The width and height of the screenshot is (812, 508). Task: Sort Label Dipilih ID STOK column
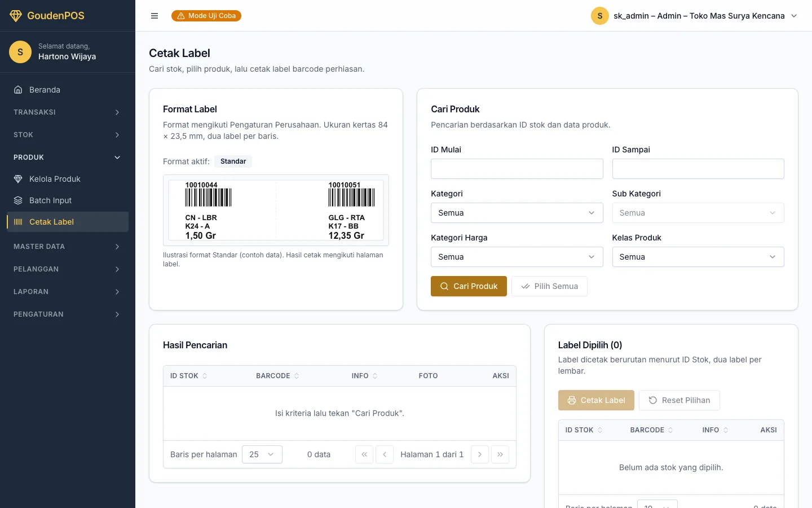click(584, 430)
